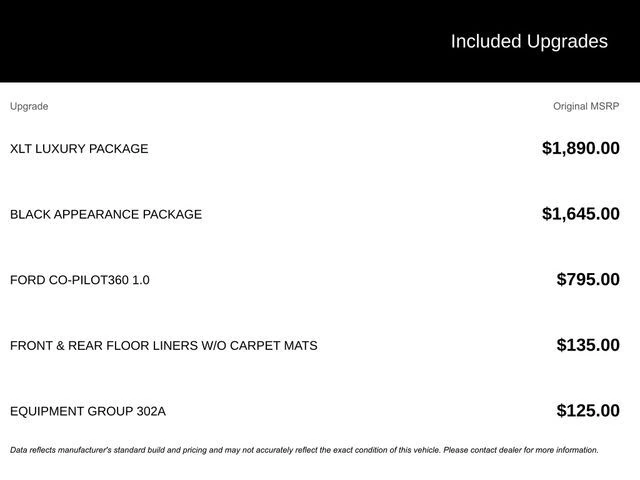Click the word "manufacturer's" in the disclaimer
This screenshot has height=480, width=640.
(x=86, y=450)
